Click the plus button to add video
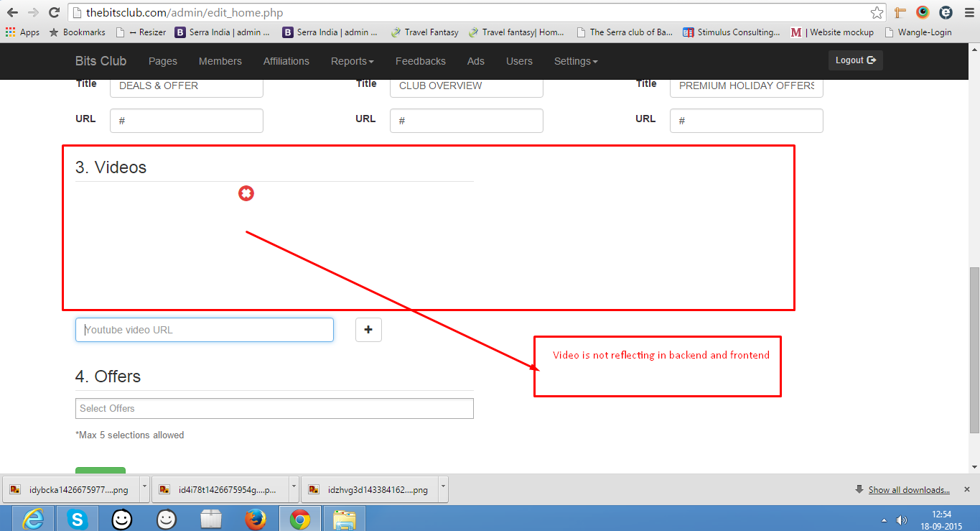Viewport: 980px width, 531px height. [368, 330]
